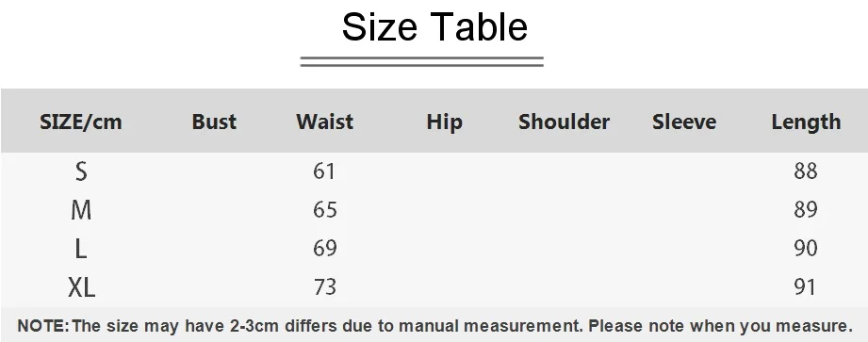Screen dimensions: 868x342
Task: Click the Shoulder column header
Action: click(x=565, y=122)
